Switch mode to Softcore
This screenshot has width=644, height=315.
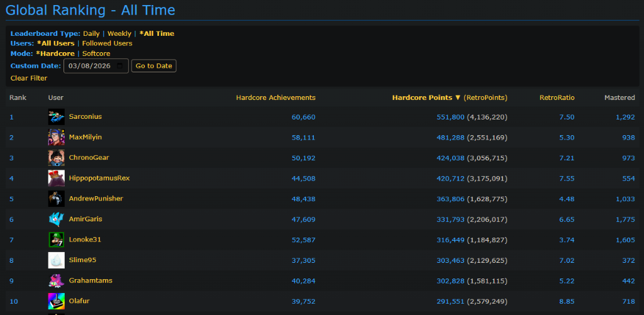pyautogui.click(x=96, y=54)
